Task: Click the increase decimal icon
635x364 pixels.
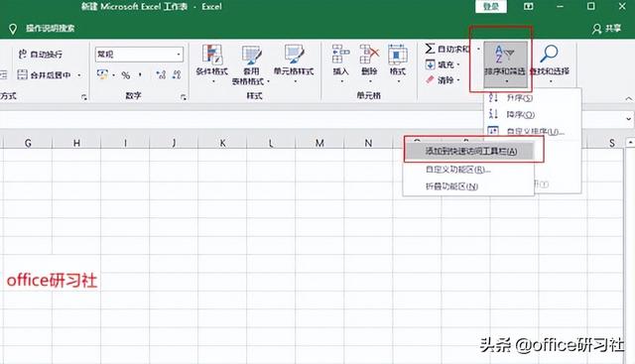Action: [161, 75]
